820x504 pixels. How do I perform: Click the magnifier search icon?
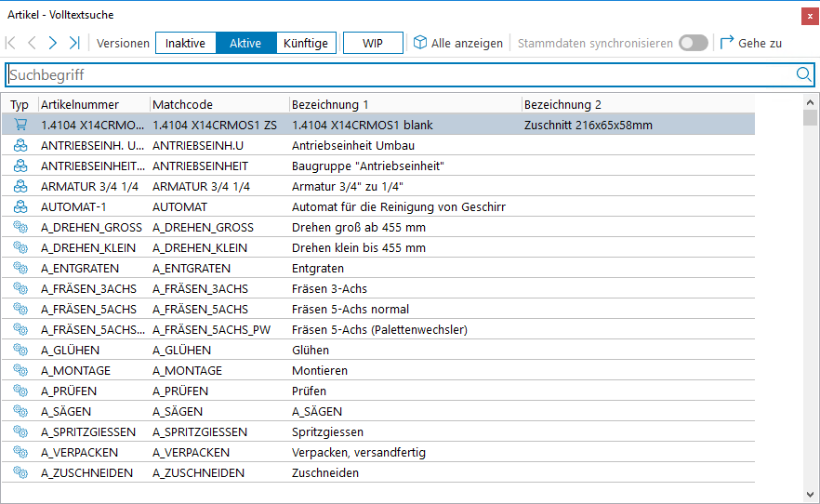click(x=803, y=74)
